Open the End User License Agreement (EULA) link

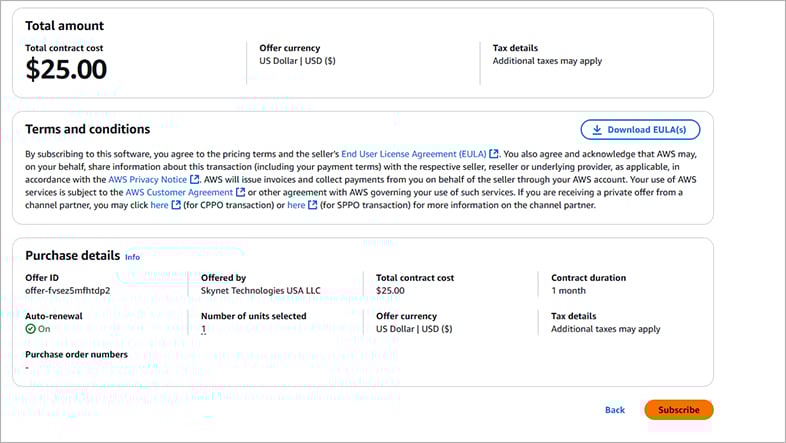tap(413, 153)
